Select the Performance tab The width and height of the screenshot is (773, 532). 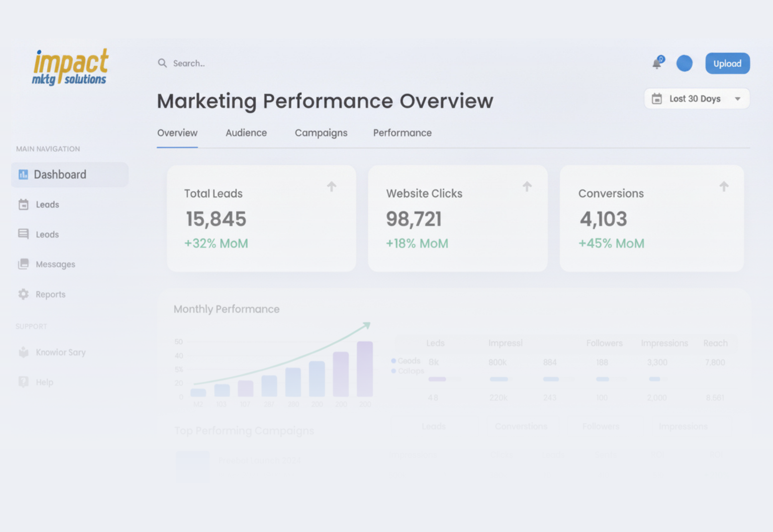[x=402, y=133]
